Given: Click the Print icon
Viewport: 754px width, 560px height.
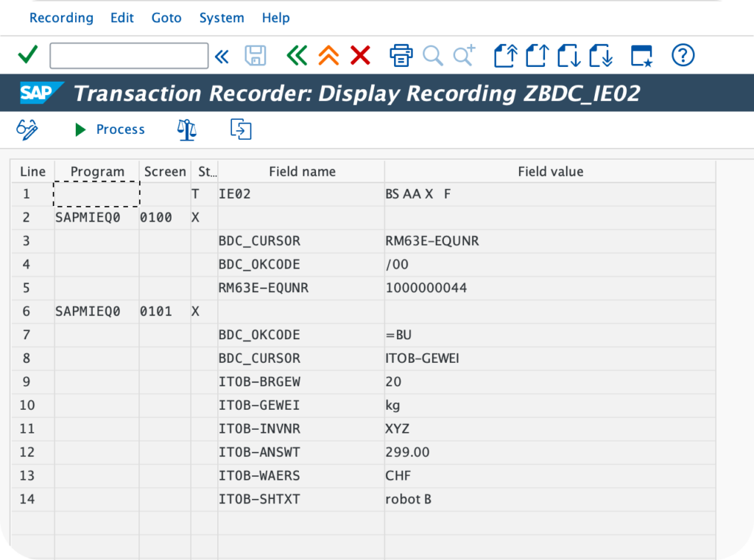Looking at the screenshot, I should coord(401,55).
